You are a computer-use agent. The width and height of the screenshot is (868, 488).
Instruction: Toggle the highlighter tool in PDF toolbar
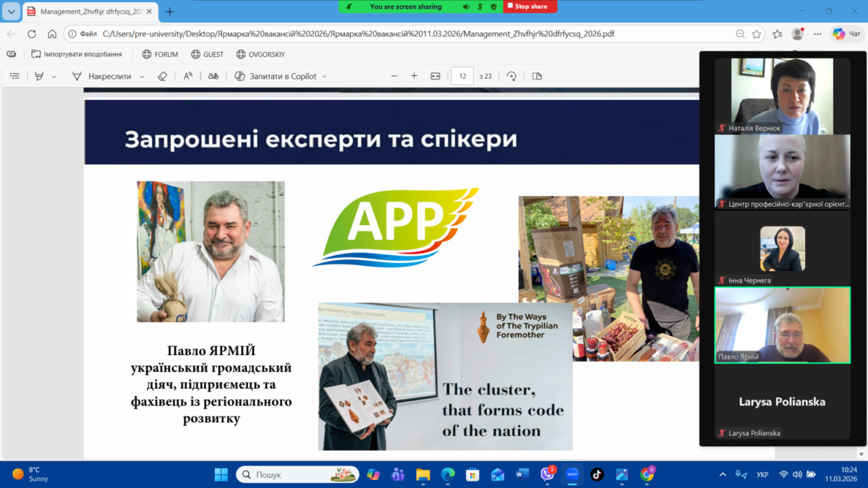(x=39, y=76)
